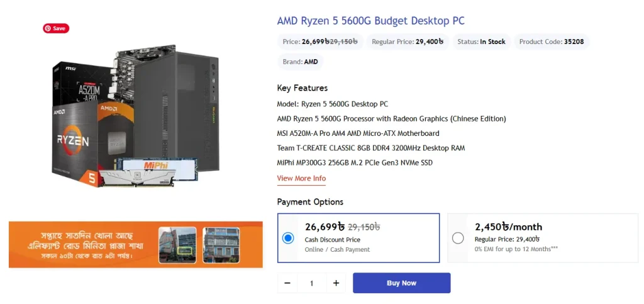The height and width of the screenshot is (304, 644).
Task: Click the 0% EMI for up to 12 Months text
Action: (x=516, y=249)
